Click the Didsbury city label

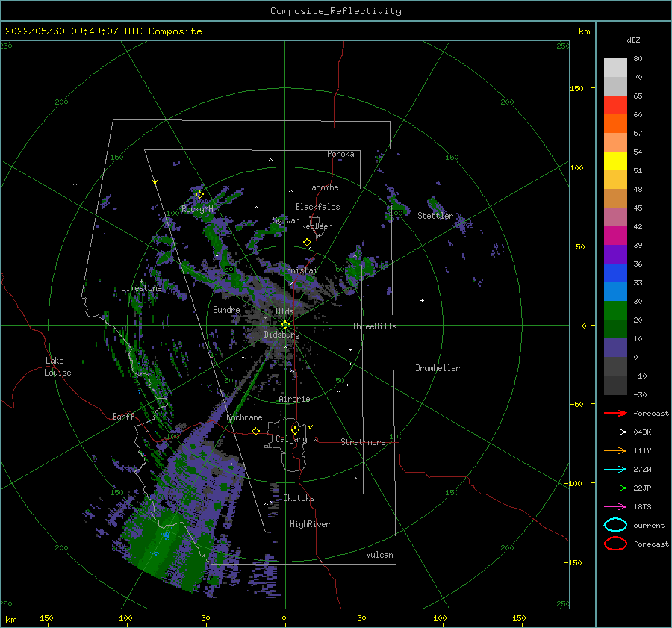[282, 335]
